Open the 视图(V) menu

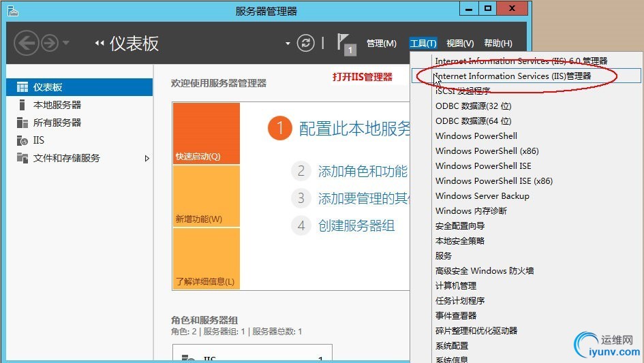pos(460,43)
